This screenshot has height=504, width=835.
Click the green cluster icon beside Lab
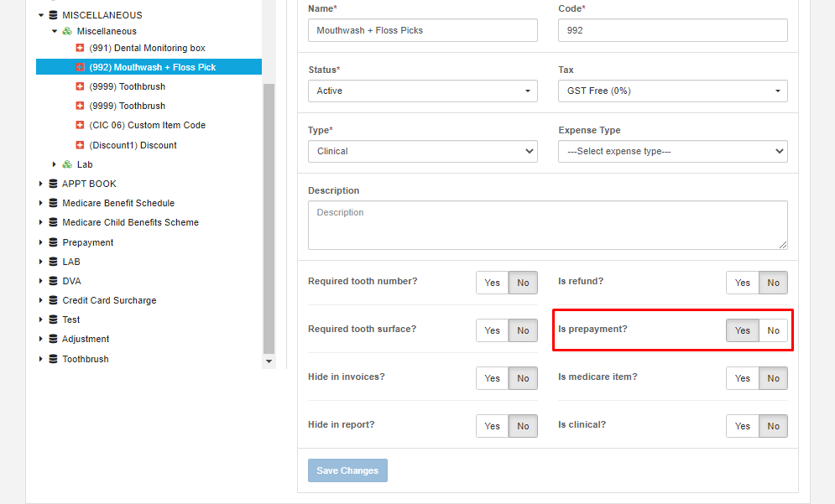pos(65,164)
